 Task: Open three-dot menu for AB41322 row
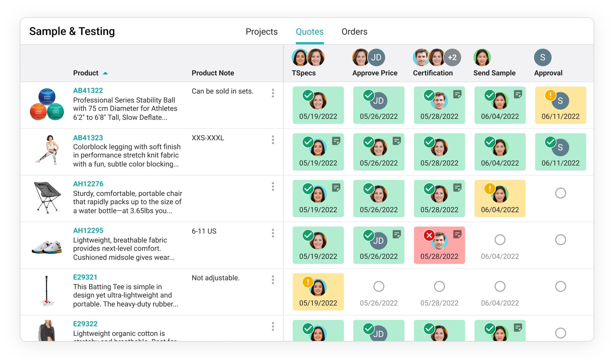(x=273, y=93)
